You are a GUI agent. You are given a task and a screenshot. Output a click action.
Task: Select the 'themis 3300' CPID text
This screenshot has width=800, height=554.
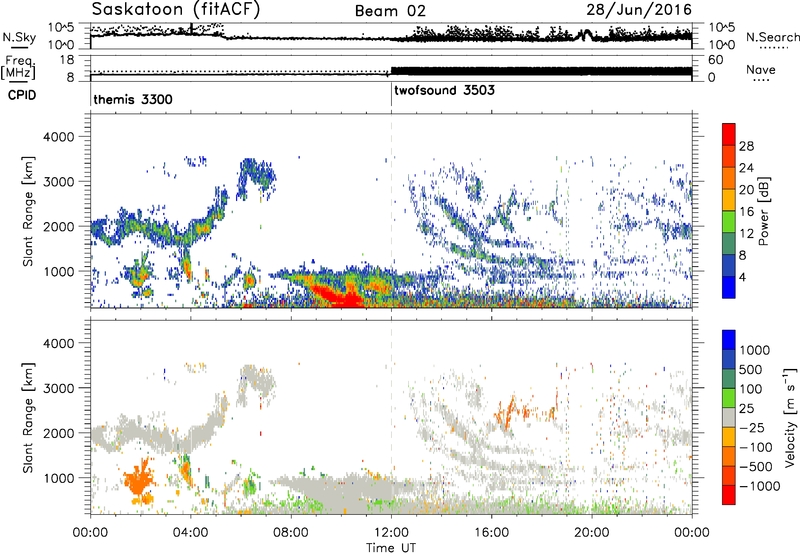[133, 99]
